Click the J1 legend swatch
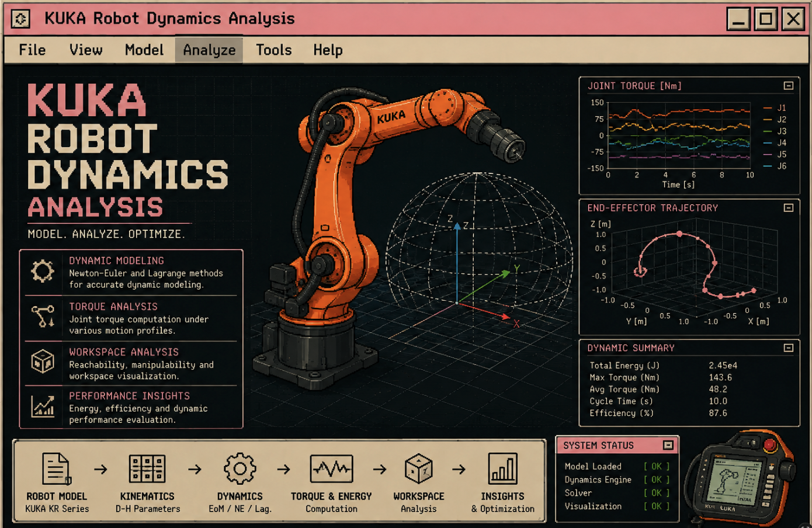 point(768,108)
